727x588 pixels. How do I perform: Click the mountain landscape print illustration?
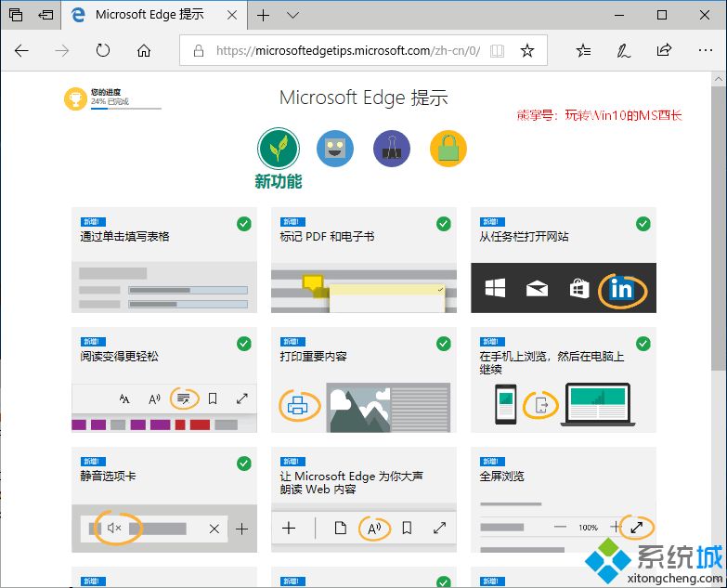pos(388,407)
